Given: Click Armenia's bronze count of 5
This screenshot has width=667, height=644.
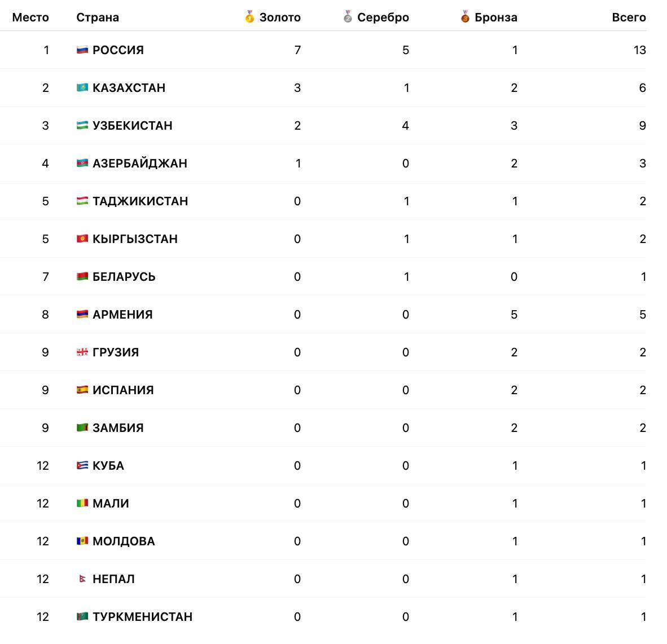Looking at the screenshot, I should [x=514, y=315].
